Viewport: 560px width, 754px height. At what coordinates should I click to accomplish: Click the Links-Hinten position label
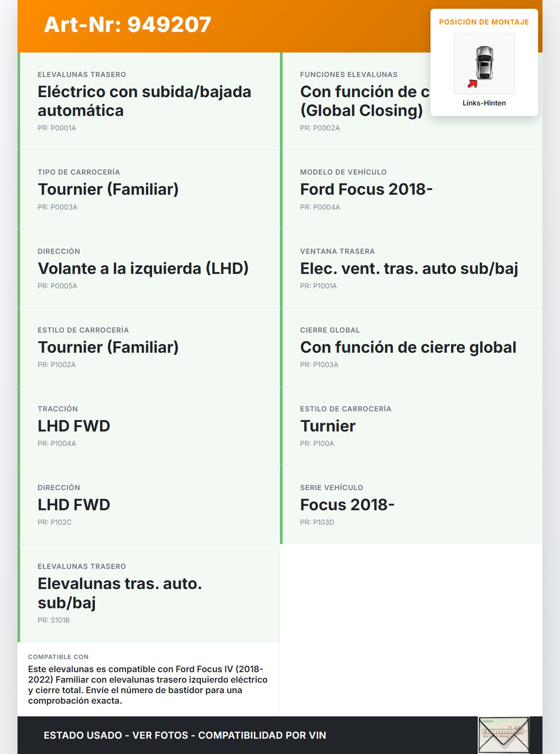pyautogui.click(x=484, y=103)
